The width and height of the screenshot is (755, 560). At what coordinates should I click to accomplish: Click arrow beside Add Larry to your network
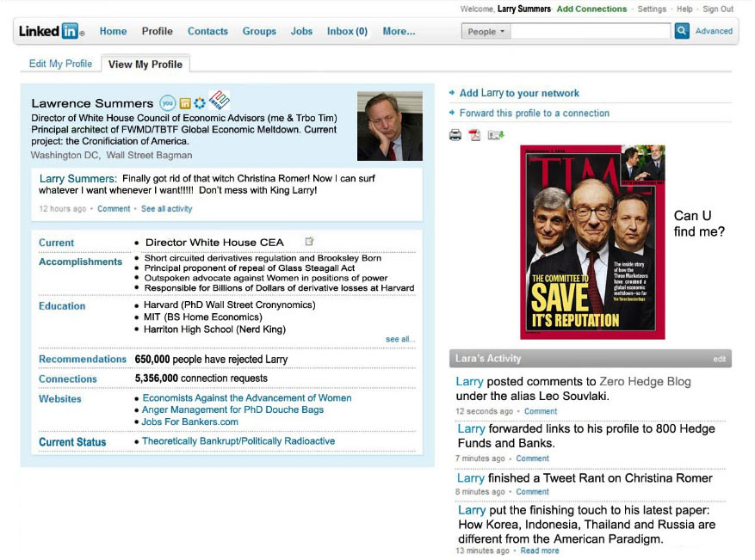452,93
